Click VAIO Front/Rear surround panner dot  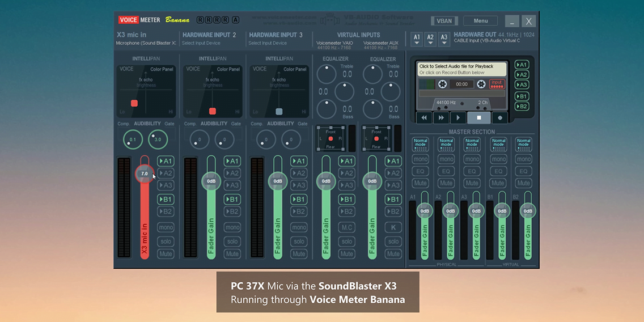[x=331, y=139]
